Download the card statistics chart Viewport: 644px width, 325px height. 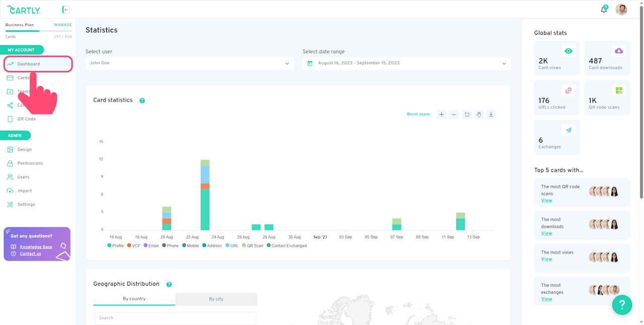point(491,115)
